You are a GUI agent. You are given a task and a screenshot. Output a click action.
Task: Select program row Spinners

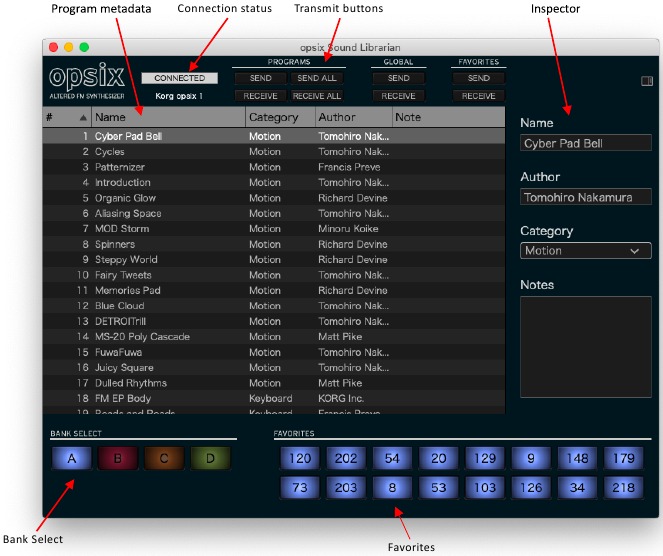point(274,244)
